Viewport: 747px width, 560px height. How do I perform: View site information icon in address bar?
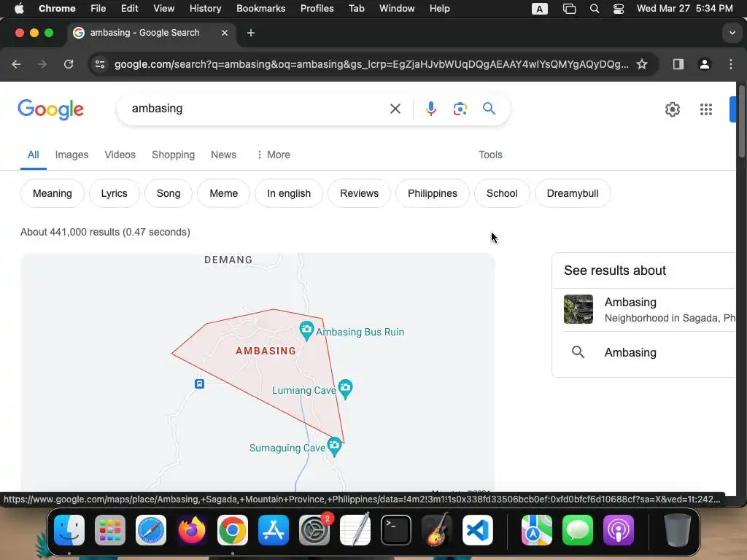click(99, 64)
